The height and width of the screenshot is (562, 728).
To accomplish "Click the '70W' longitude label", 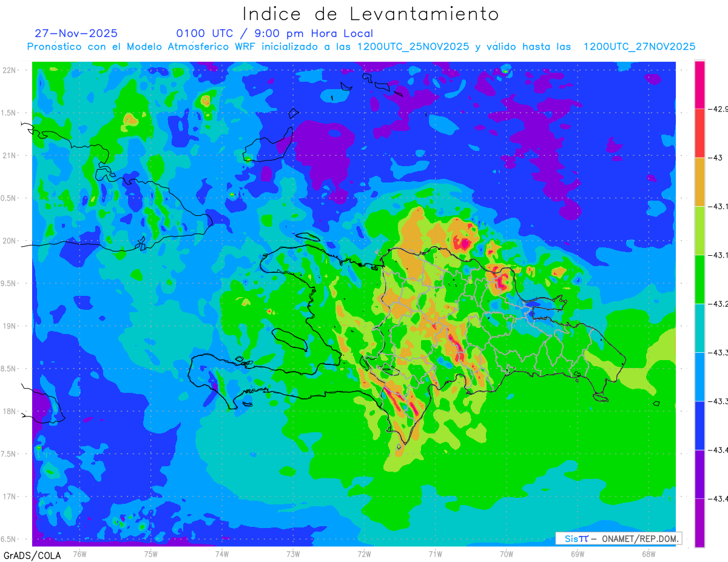I will point(507,554).
